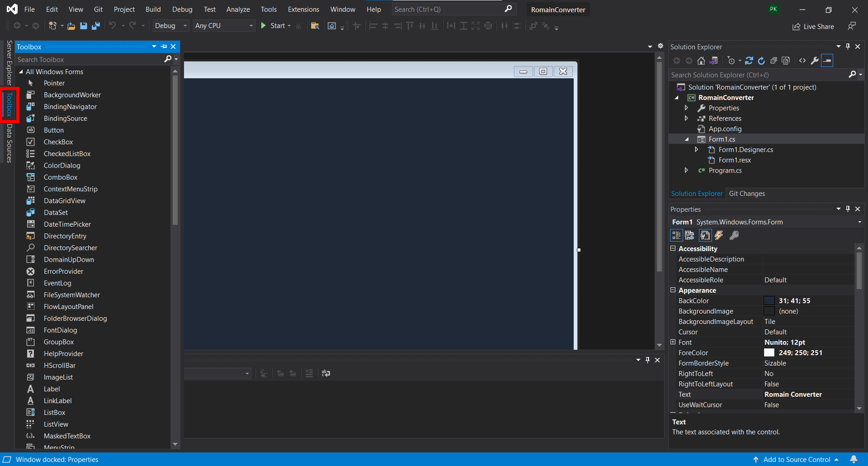Screen dimensions: 868x466
Task: Click the Find in Files icon
Action: pyautogui.click(x=315, y=26)
